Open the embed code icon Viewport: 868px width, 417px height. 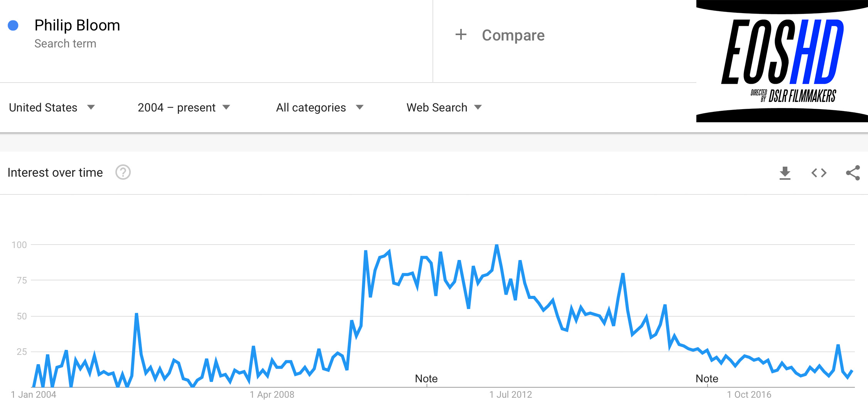[x=819, y=173]
